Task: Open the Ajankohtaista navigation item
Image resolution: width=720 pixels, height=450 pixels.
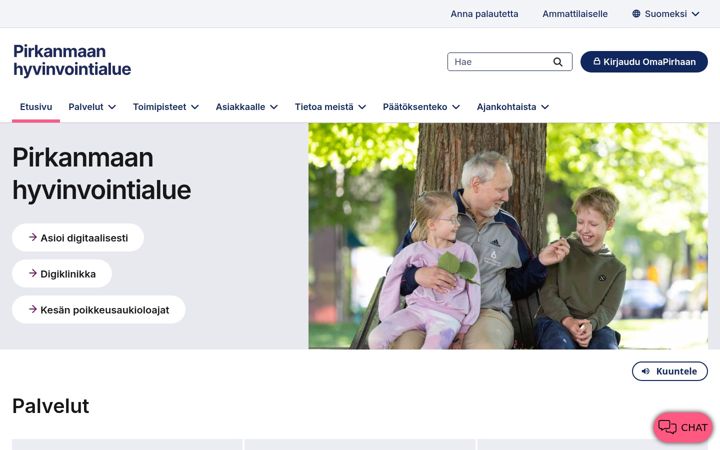Action: coord(506,107)
